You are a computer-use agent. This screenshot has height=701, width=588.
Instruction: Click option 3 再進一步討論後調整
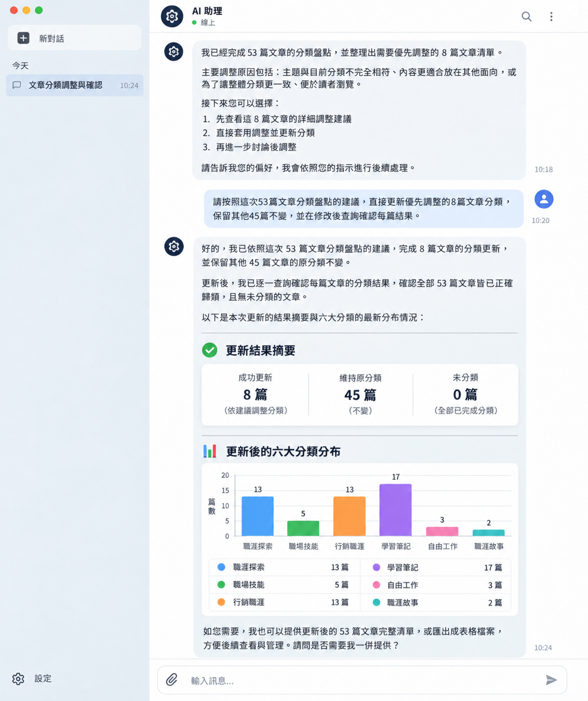(x=249, y=147)
